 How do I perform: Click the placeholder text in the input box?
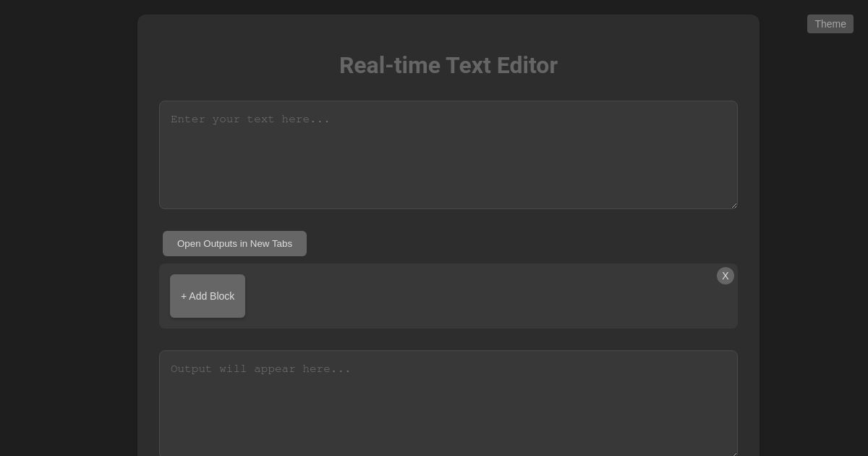(x=250, y=119)
